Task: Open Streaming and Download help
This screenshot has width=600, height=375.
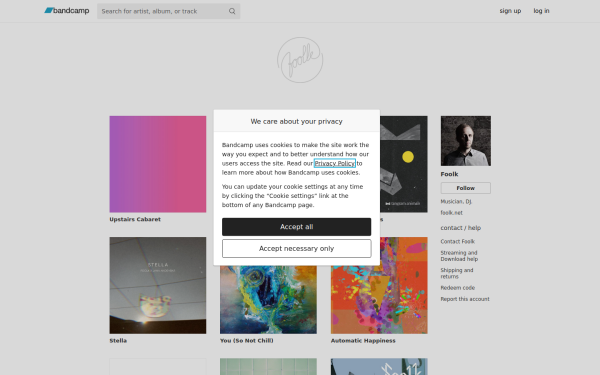Action: (x=459, y=256)
